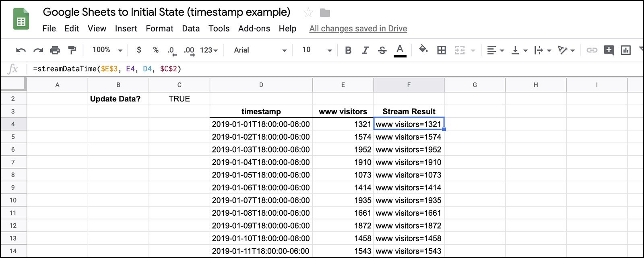The height and width of the screenshot is (258, 644).
Task: Open the zoom level dropdown
Action: pos(107,50)
